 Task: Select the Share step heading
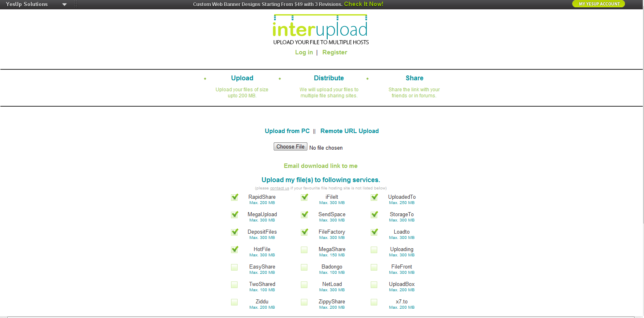click(x=414, y=78)
